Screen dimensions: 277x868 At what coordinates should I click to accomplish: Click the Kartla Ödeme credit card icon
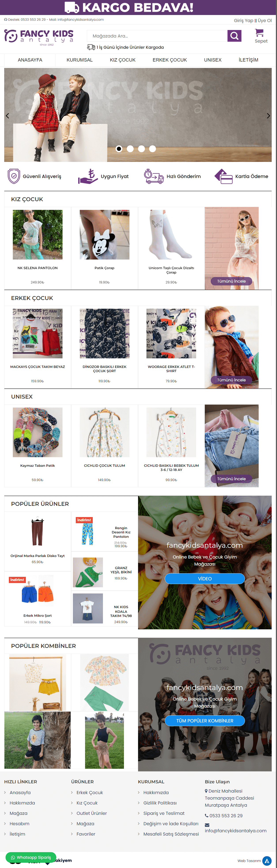(x=223, y=176)
